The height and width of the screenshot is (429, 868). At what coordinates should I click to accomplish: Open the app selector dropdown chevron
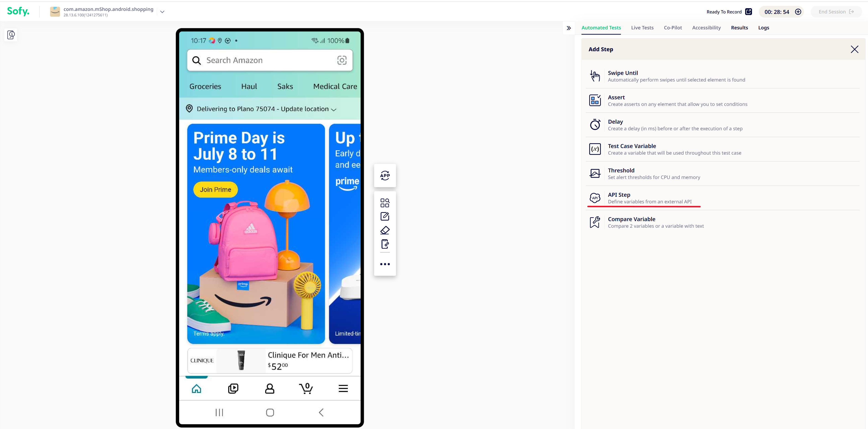(162, 12)
